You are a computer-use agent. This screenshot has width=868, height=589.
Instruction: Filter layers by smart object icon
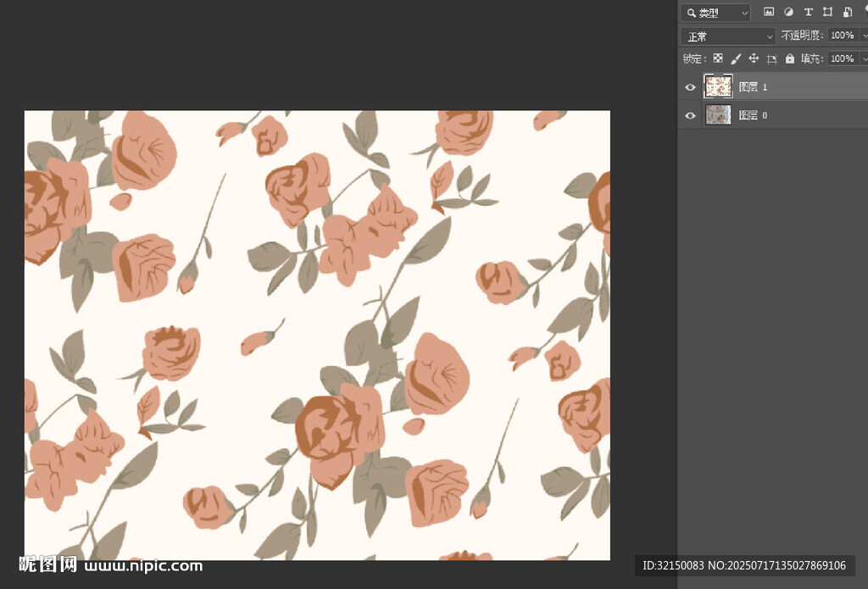pos(848,12)
